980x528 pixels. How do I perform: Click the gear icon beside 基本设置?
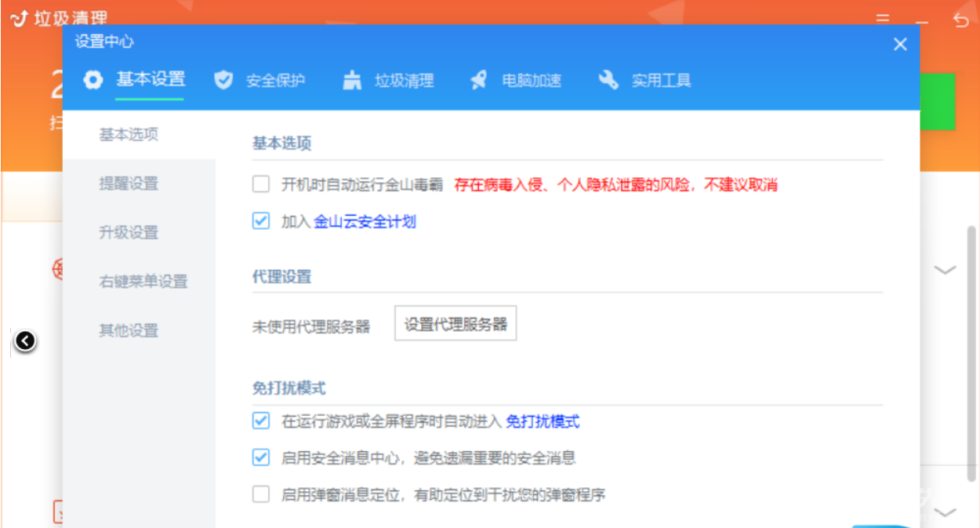(x=94, y=80)
